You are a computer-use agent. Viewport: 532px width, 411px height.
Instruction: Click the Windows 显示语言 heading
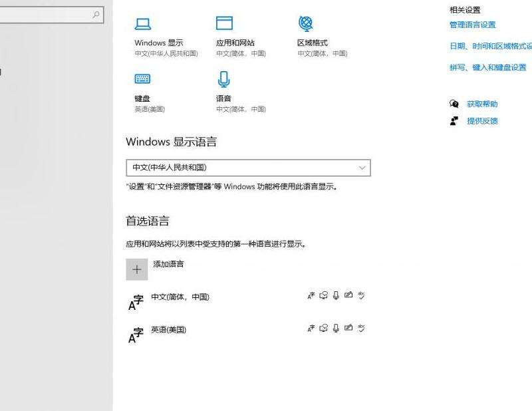click(172, 142)
